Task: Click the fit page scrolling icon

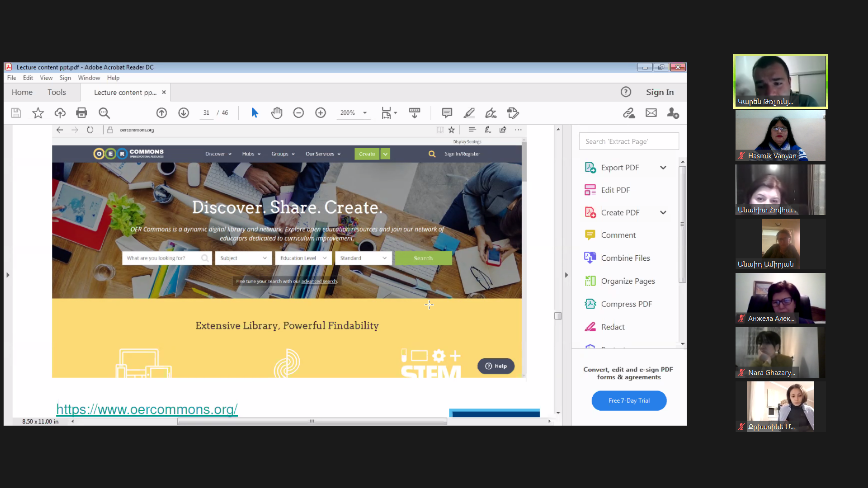Action: coord(386,113)
